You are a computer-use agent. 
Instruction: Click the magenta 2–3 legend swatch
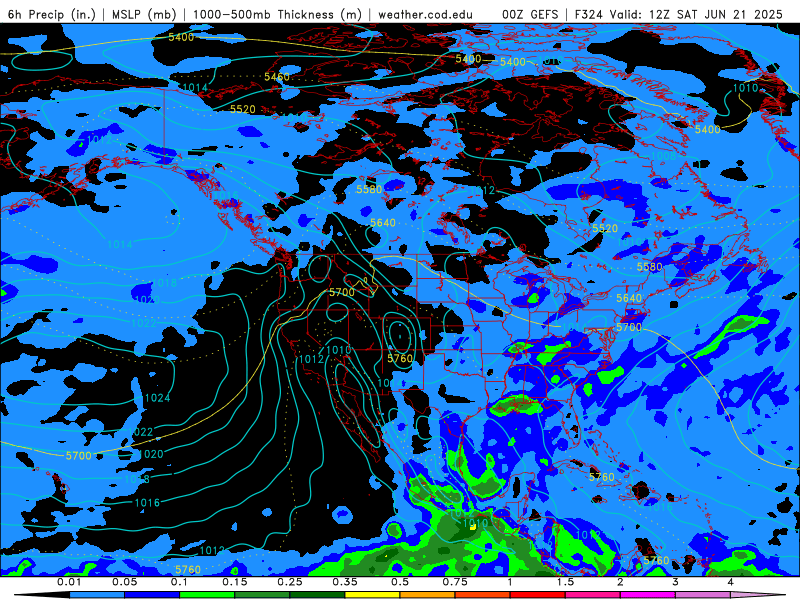tap(648, 595)
